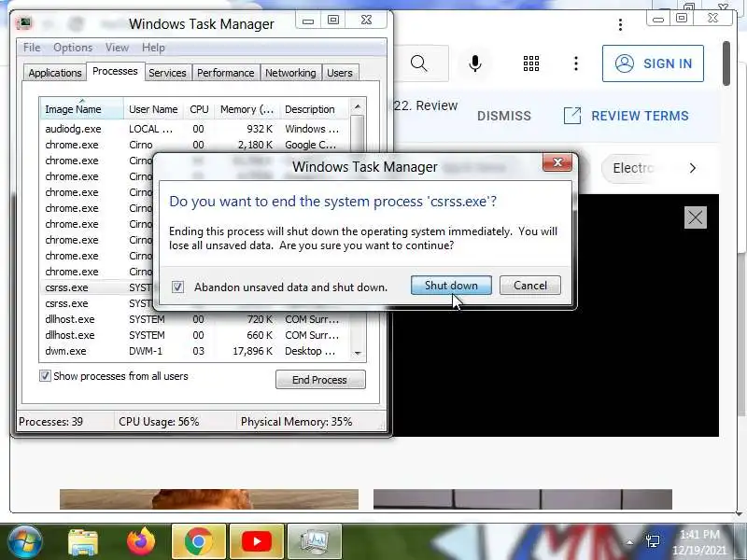Screen dimensions: 747x560
Task: Open the View menu in Task Manager
Action: point(118,48)
